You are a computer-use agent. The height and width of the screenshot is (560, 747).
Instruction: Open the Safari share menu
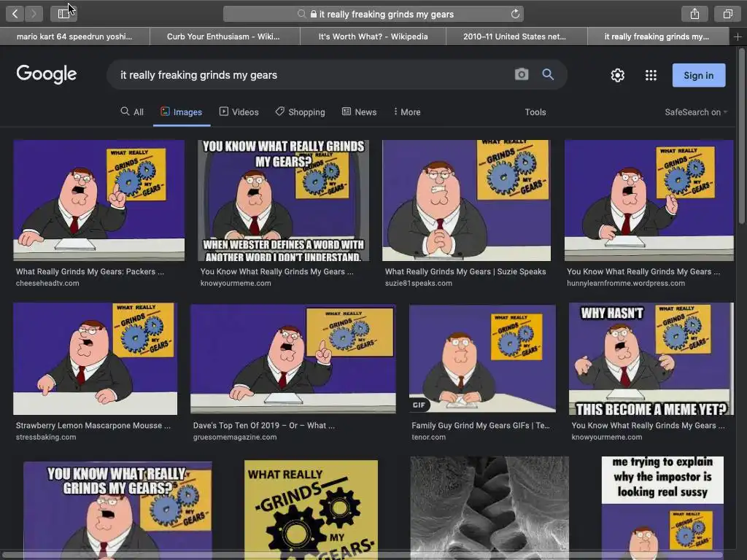[x=694, y=14]
